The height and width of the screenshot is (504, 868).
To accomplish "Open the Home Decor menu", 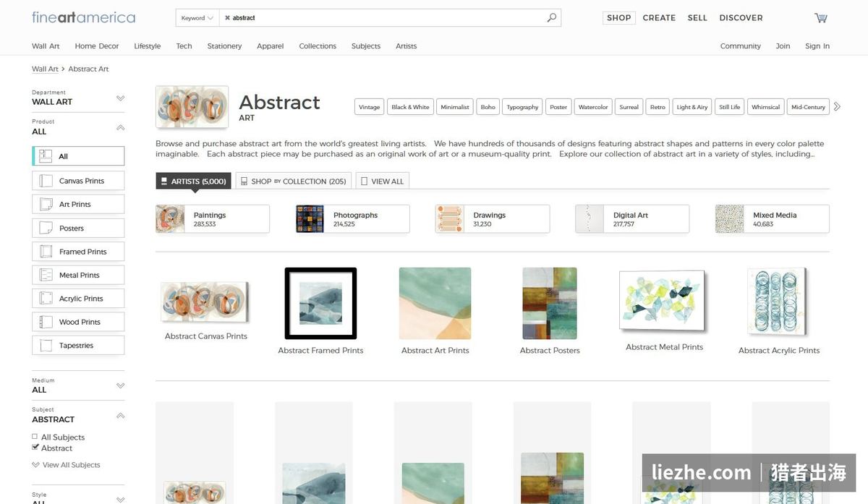I will 97,46.
